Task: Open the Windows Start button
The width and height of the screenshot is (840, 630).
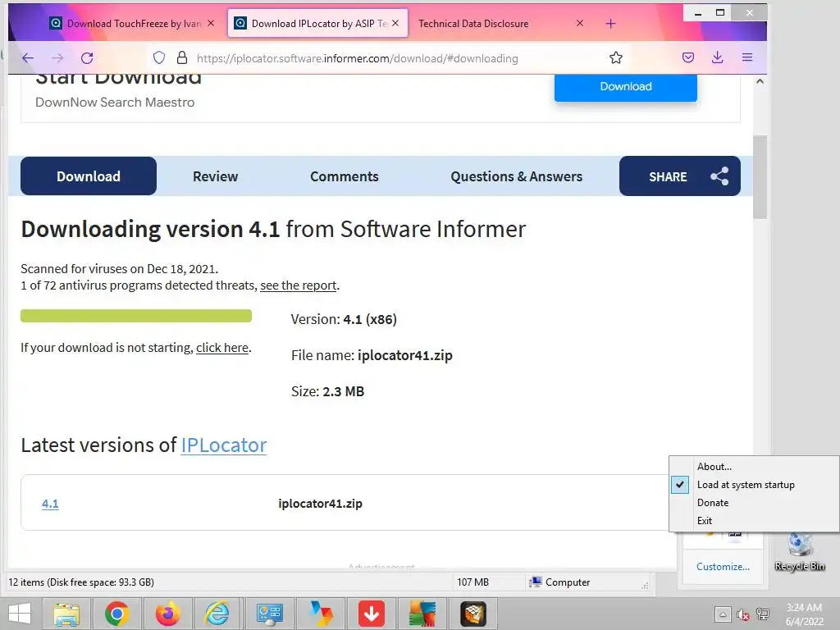Action: click(20, 614)
